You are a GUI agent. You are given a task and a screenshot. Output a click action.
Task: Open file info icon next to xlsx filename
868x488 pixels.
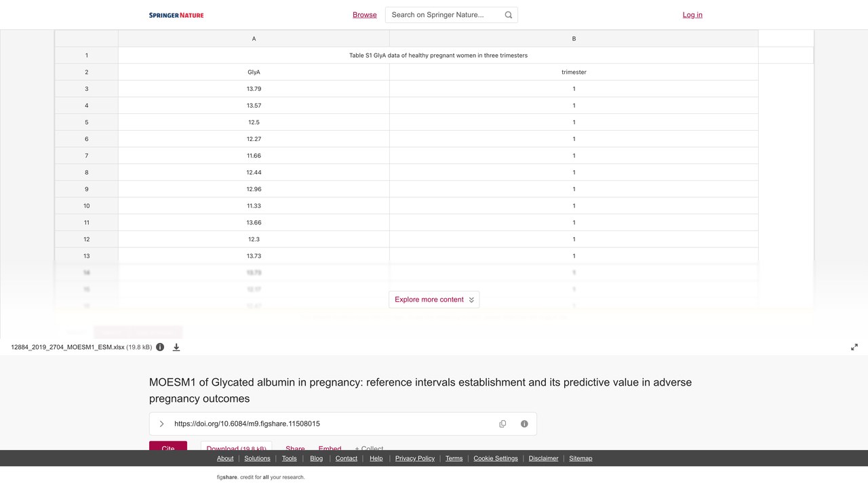point(160,347)
